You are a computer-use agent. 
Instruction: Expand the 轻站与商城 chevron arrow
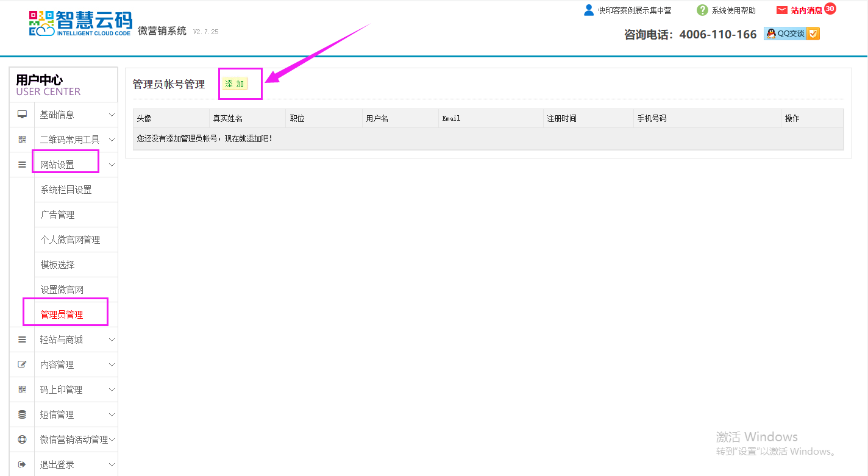pyautogui.click(x=112, y=339)
